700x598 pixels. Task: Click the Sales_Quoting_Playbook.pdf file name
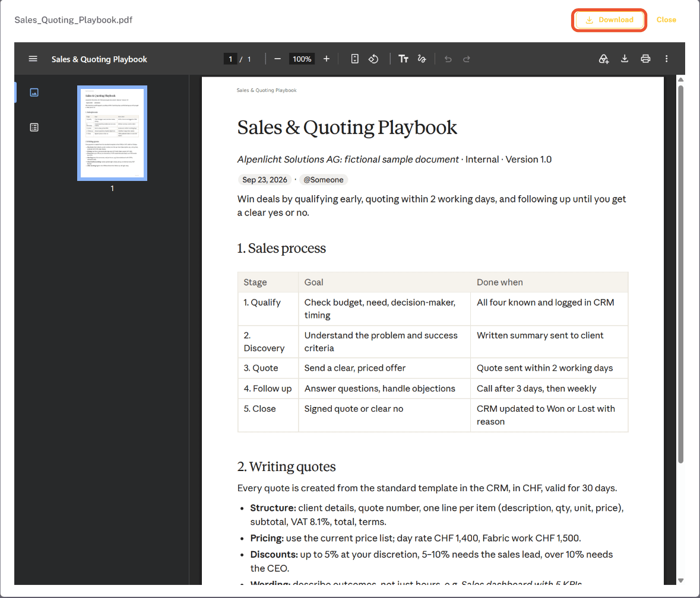[74, 20]
